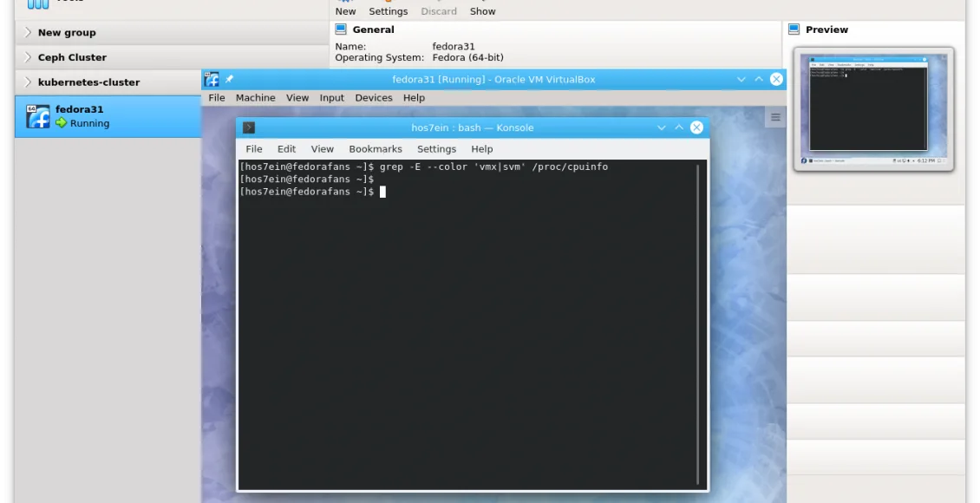This screenshot has width=980, height=503.
Task: Close the fedora31 VirtualBox window
Action: pyautogui.click(x=776, y=80)
